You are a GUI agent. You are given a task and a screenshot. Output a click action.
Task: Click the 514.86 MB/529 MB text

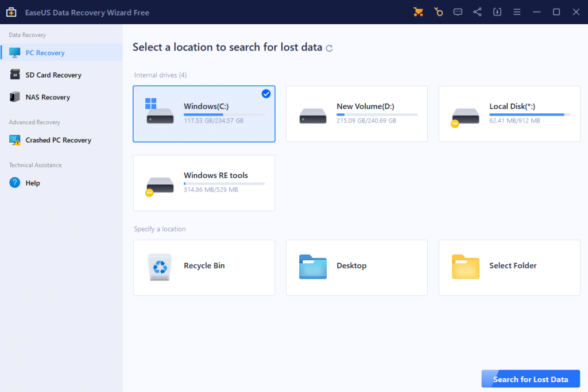coord(211,190)
